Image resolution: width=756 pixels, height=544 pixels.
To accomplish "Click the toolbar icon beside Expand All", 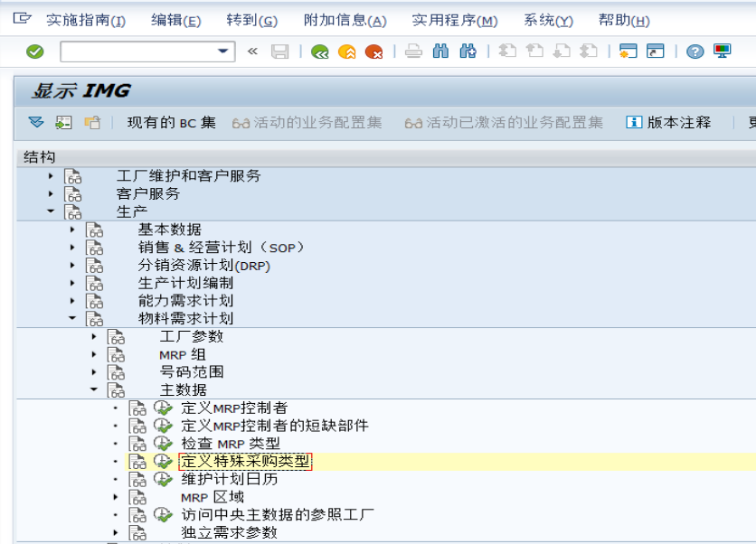I will coord(63,122).
